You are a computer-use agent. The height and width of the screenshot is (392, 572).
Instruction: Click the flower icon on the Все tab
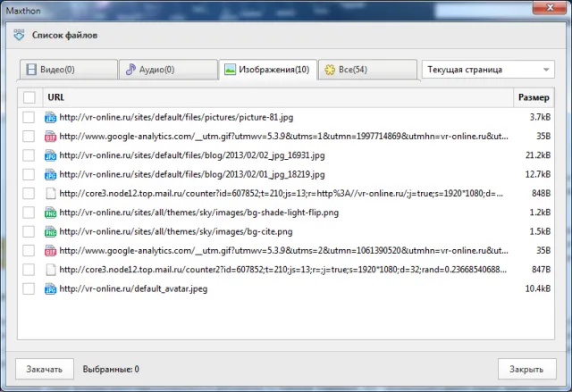pos(330,70)
